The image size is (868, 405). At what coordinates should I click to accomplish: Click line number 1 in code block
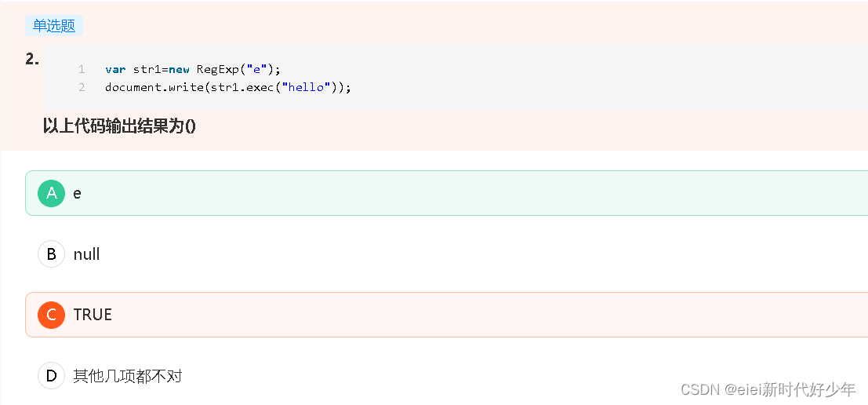82,69
